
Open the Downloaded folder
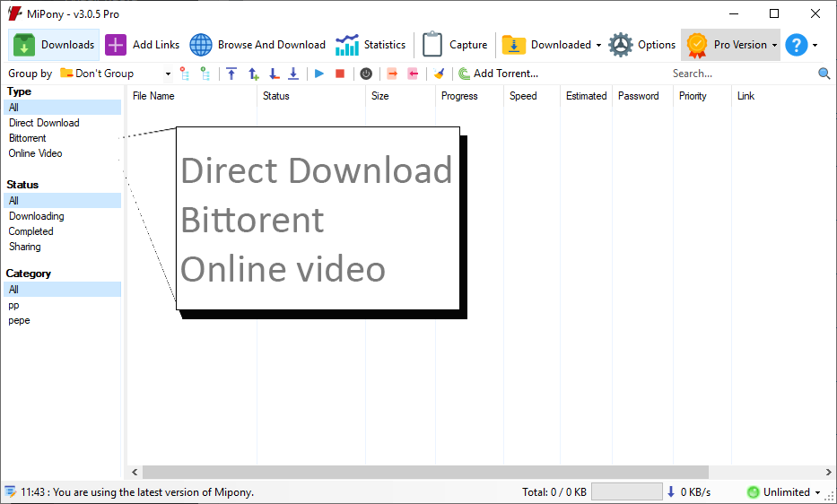pos(513,45)
